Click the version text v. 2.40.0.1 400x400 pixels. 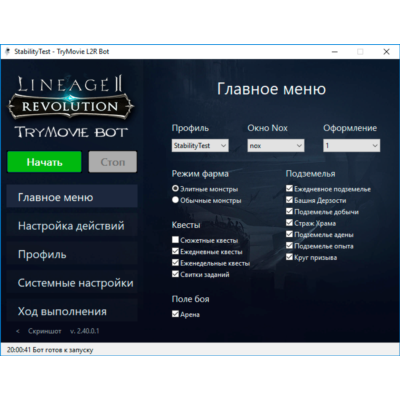pyautogui.click(x=84, y=331)
